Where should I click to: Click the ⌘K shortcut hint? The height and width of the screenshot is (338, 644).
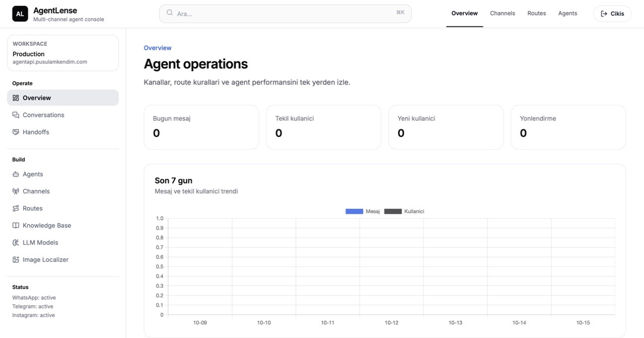click(x=400, y=12)
